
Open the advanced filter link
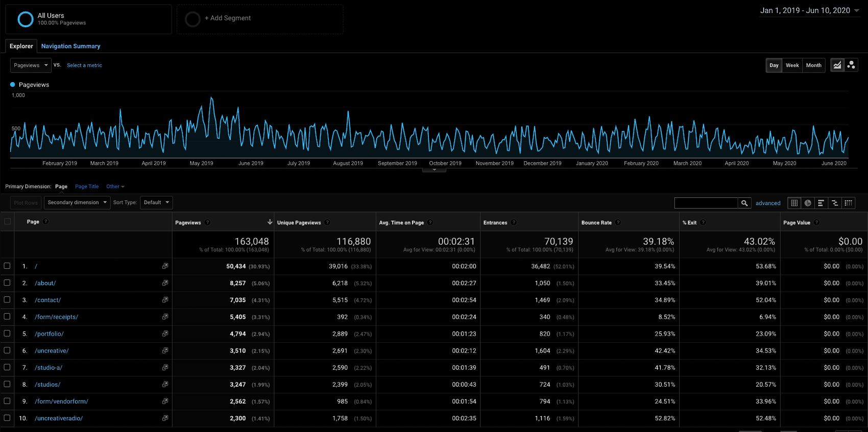768,203
